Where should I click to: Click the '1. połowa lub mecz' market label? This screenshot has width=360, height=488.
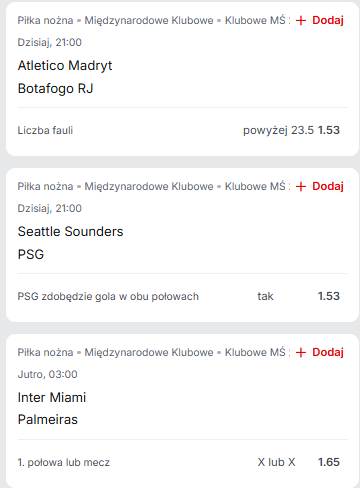[x=64, y=462]
